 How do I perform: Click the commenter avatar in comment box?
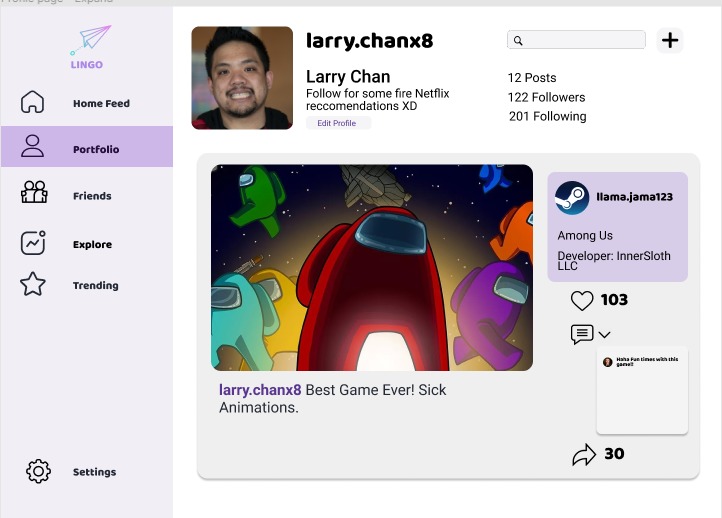[x=608, y=362]
